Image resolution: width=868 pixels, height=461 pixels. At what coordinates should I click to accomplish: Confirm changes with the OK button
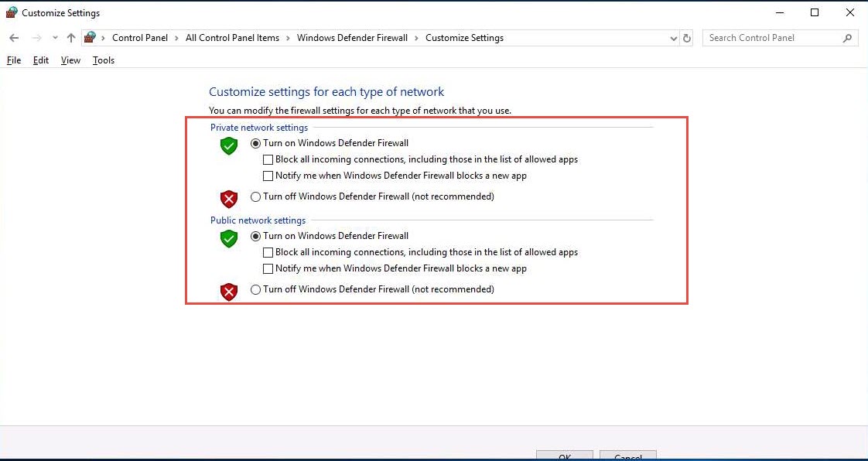565,456
